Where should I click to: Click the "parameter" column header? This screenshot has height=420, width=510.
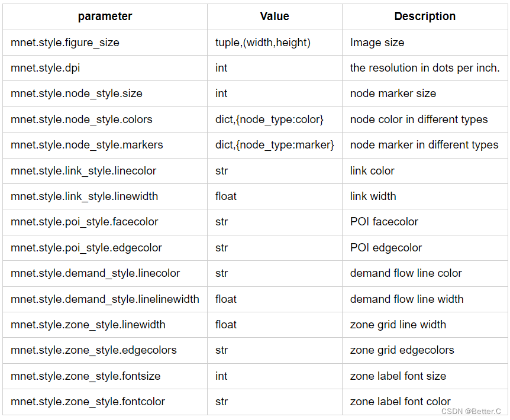click(105, 17)
